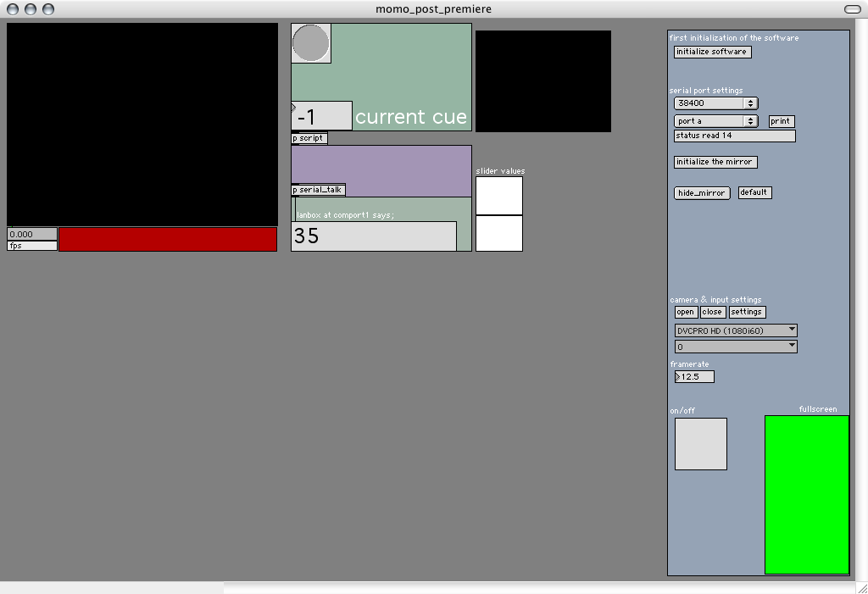Viewport: 868px width, 594px height.
Task: Click the "slider values" label
Action: tap(500, 171)
